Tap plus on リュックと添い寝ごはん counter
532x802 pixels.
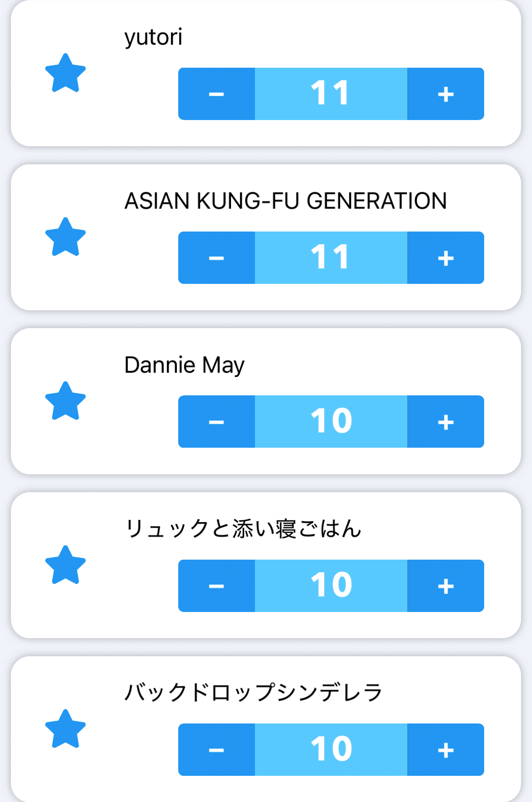(445, 586)
